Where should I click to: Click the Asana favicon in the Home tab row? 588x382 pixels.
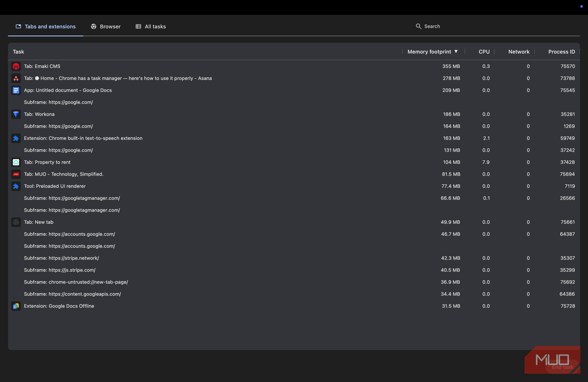coord(16,79)
